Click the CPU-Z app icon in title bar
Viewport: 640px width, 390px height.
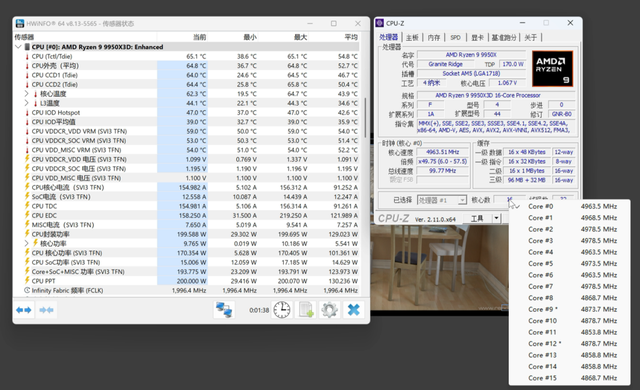tap(380, 23)
